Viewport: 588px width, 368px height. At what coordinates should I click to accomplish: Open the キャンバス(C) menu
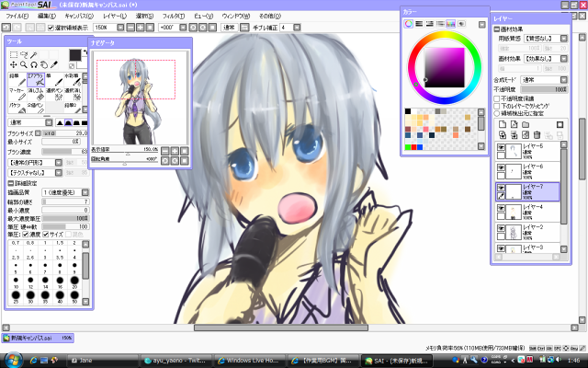pyautogui.click(x=79, y=17)
